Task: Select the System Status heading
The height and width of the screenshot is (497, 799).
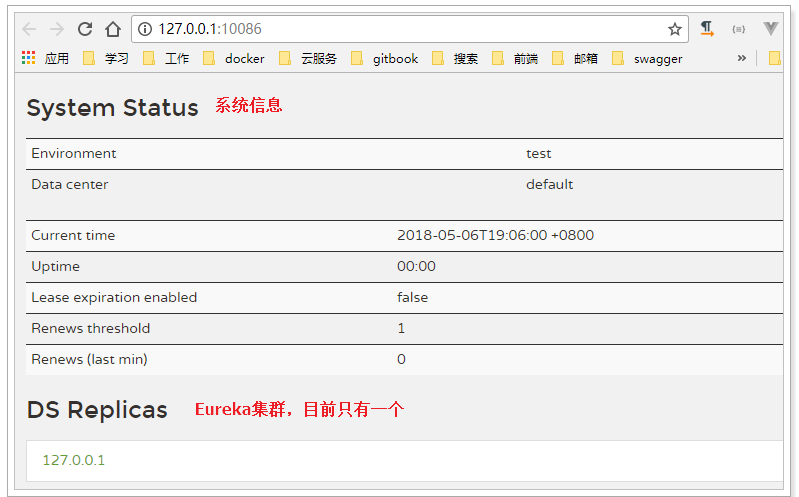Action: [x=113, y=108]
